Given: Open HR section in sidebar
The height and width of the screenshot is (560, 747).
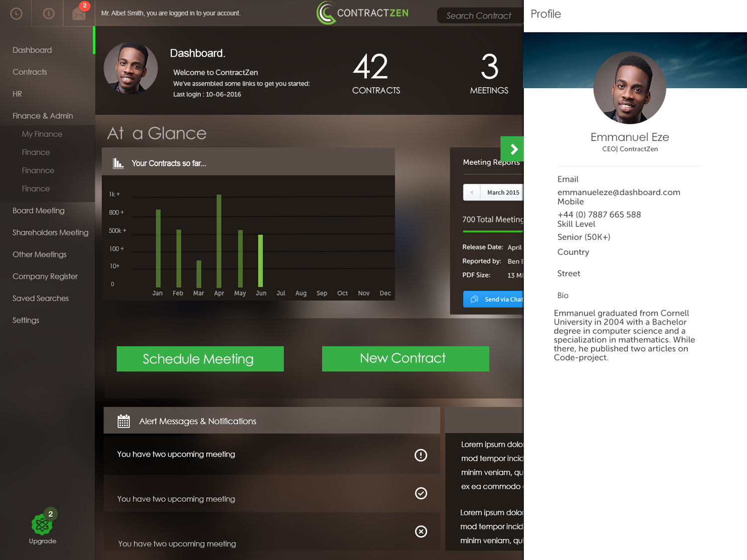Looking at the screenshot, I should 17,94.
